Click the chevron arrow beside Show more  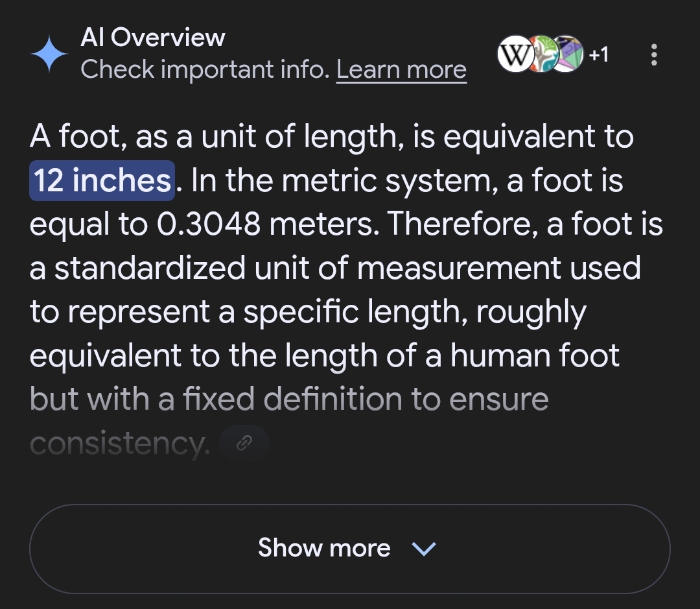point(424,549)
